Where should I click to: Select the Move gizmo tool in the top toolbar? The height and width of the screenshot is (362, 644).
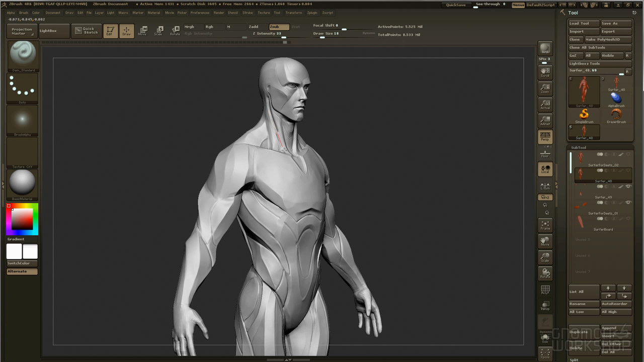point(143,31)
